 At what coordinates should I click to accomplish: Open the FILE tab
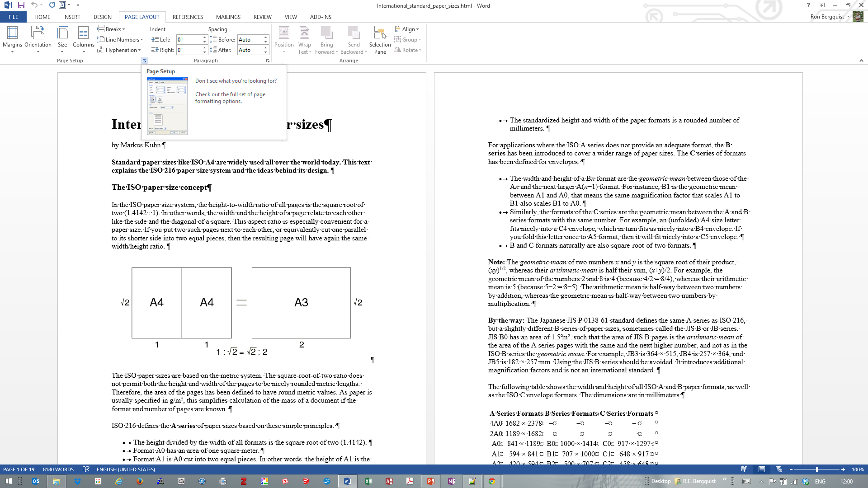coord(14,17)
